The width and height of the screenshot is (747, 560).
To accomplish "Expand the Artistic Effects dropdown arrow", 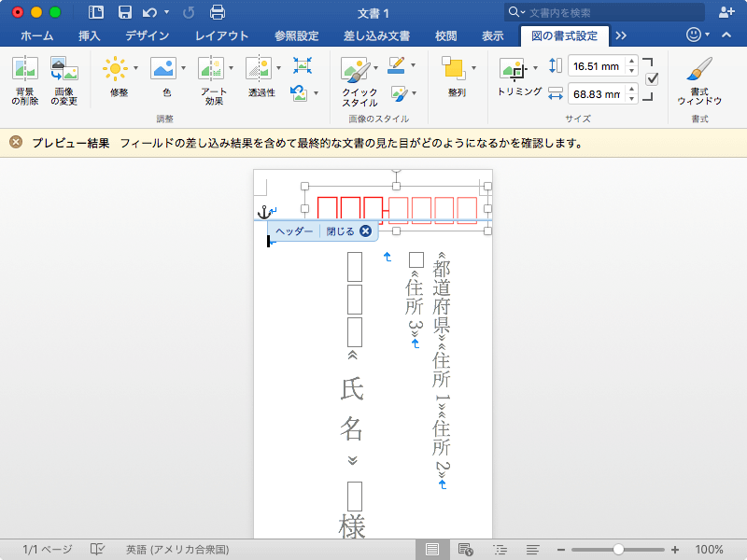I will (231, 68).
